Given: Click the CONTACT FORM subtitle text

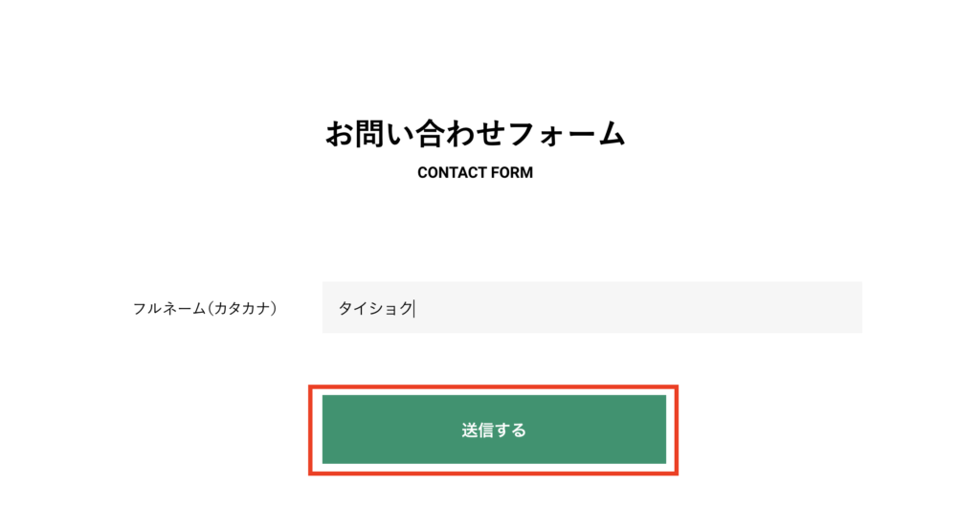Looking at the screenshot, I should [x=475, y=172].
